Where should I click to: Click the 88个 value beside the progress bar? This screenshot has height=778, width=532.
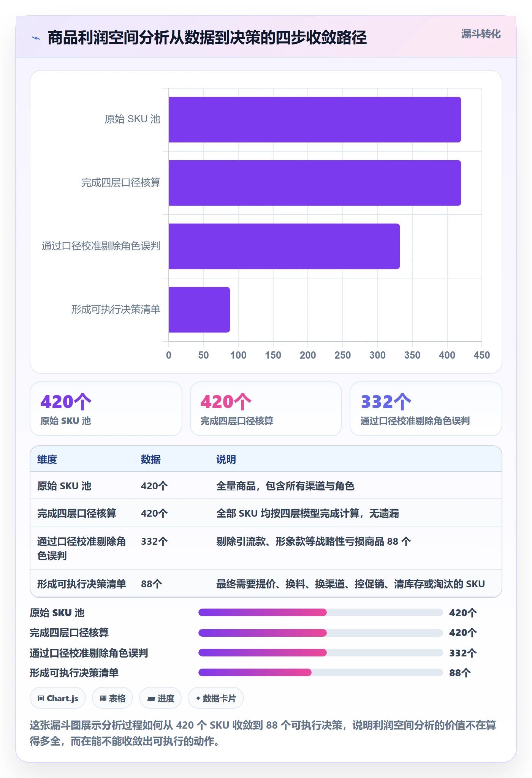point(460,673)
